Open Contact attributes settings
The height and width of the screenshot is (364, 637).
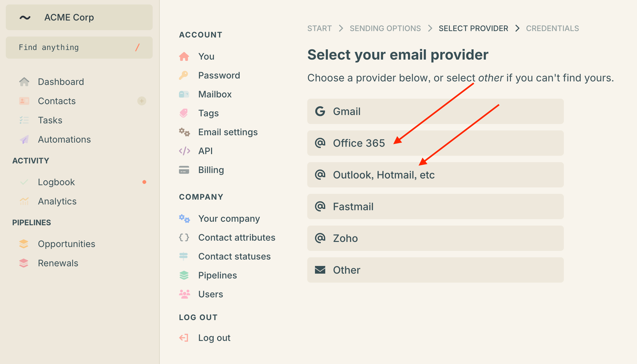(x=236, y=237)
